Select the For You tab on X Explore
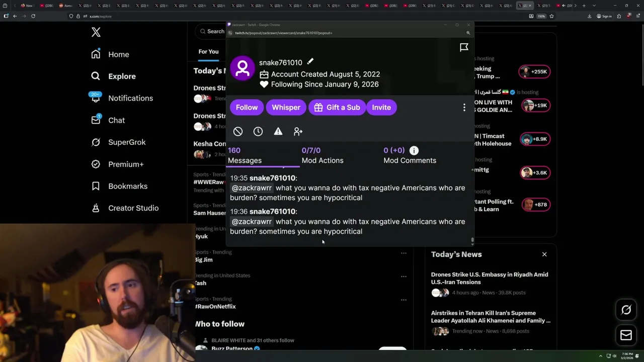644x362 pixels. pos(208,51)
